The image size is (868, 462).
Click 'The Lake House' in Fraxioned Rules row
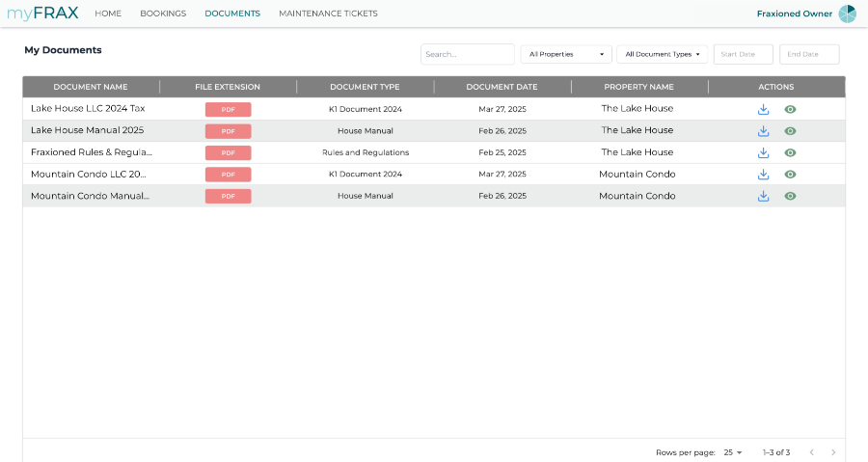tap(637, 152)
